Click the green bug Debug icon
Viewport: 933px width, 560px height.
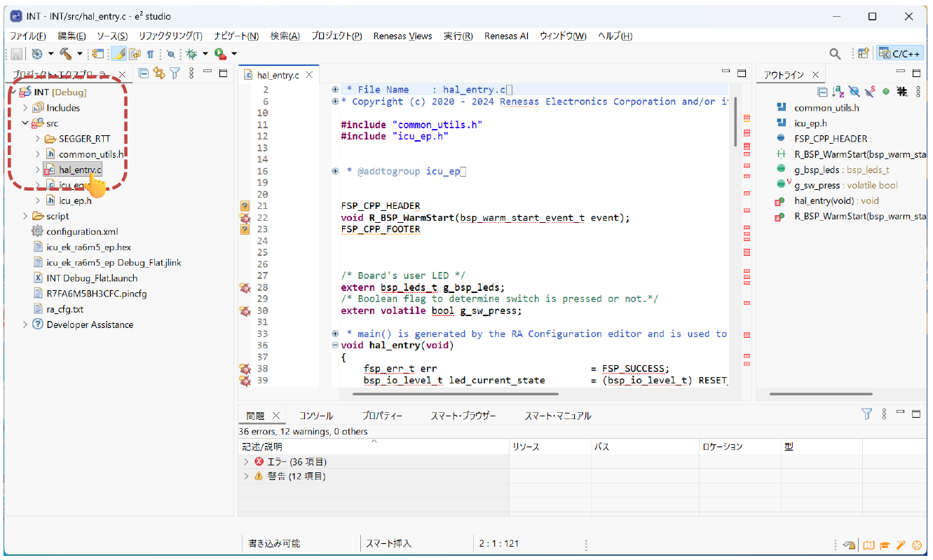191,53
